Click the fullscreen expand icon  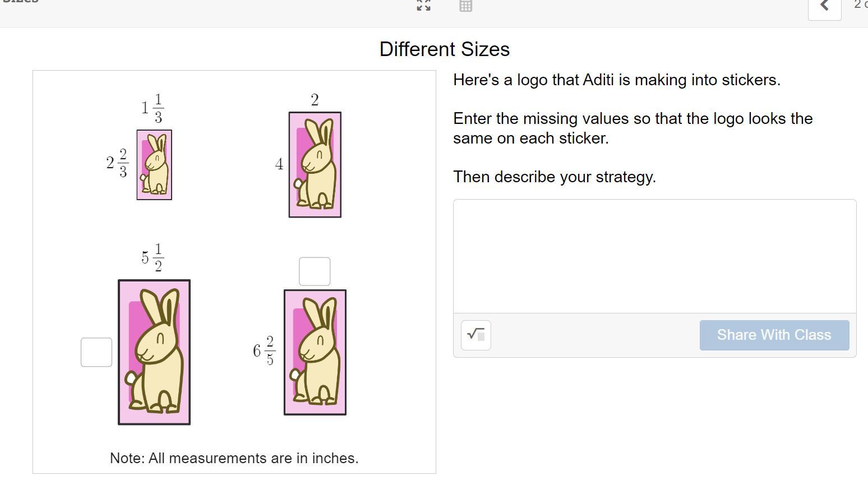(x=423, y=6)
